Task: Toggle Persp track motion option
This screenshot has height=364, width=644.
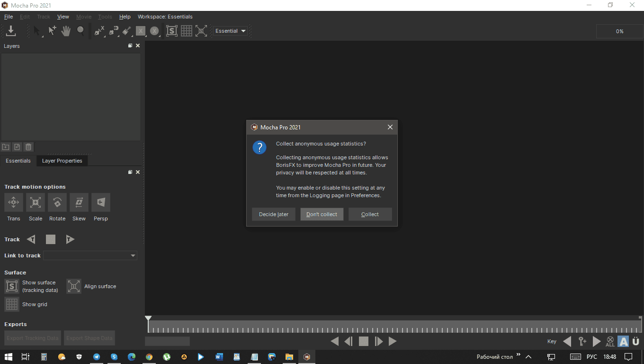Action: [x=101, y=202]
